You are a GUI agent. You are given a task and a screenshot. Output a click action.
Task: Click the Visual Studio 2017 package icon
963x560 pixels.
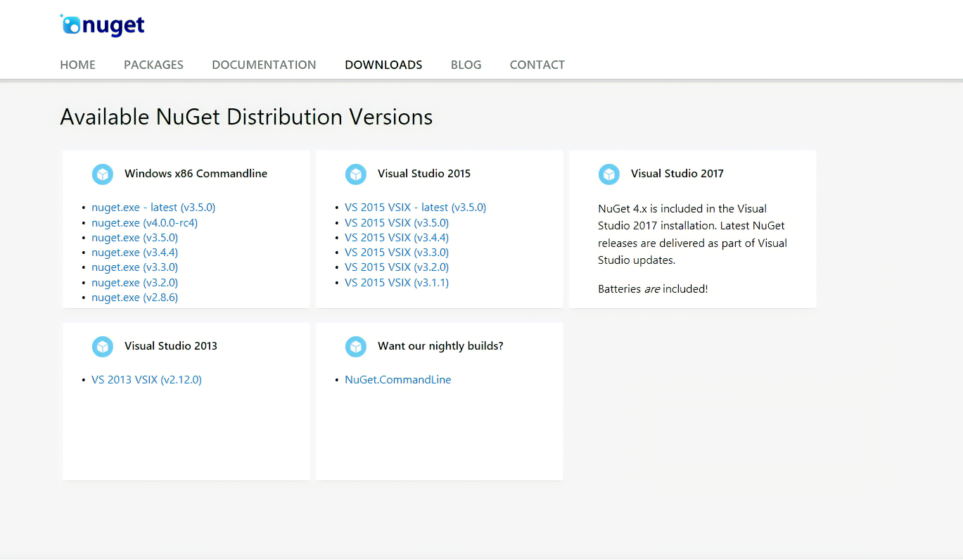609,174
